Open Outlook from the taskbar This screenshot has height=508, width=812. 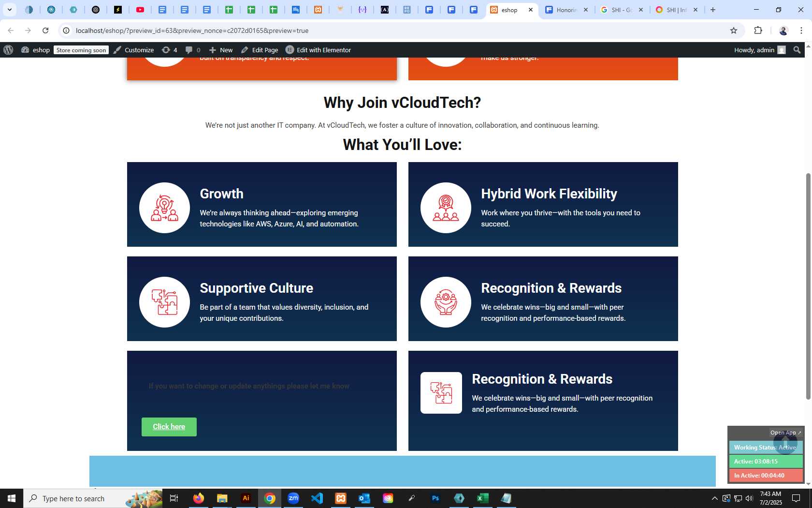[364, 498]
